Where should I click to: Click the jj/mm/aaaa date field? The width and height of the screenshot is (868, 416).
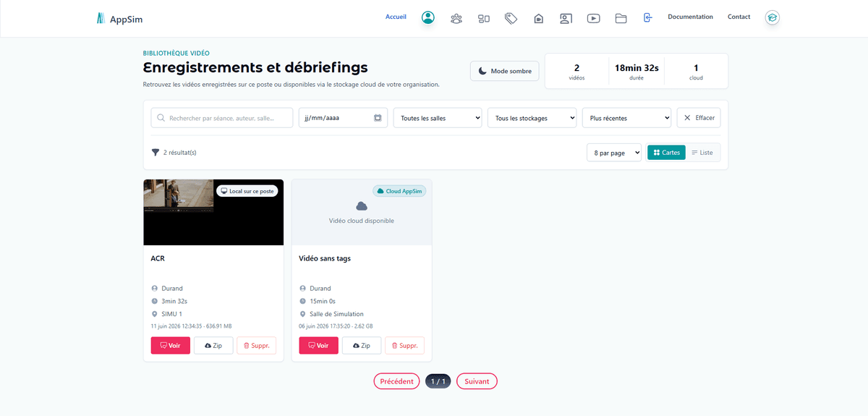tap(344, 118)
